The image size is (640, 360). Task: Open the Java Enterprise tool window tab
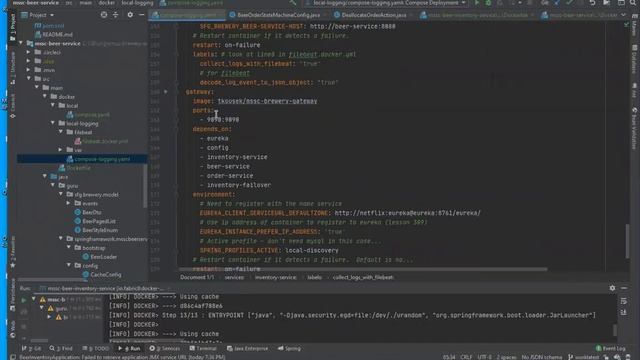pos(247,349)
